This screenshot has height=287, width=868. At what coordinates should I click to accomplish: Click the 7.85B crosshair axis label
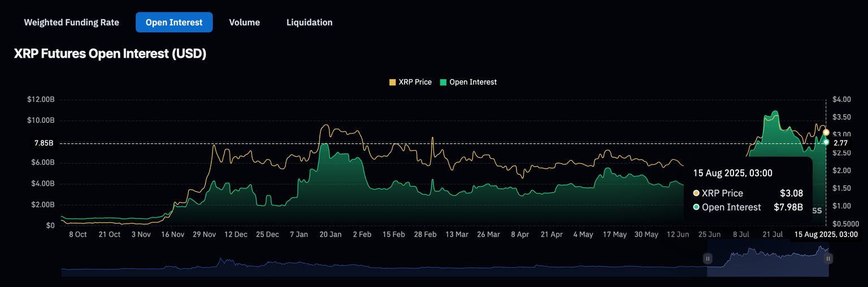pyautogui.click(x=44, y=143)
